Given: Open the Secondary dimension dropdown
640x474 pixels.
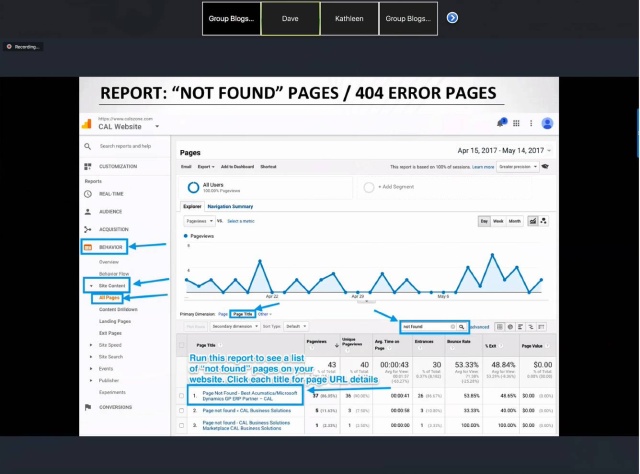Looking at the screenshot, I should point(235,326).
